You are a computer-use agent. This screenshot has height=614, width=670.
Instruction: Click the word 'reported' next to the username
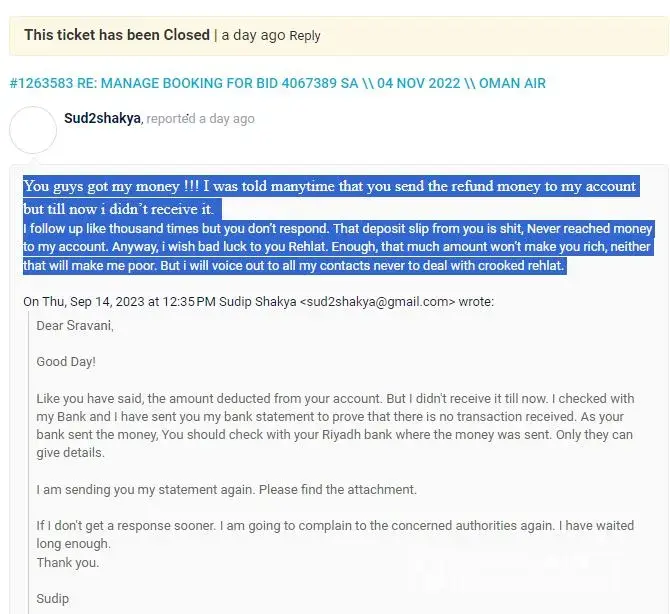click(171, 119)
